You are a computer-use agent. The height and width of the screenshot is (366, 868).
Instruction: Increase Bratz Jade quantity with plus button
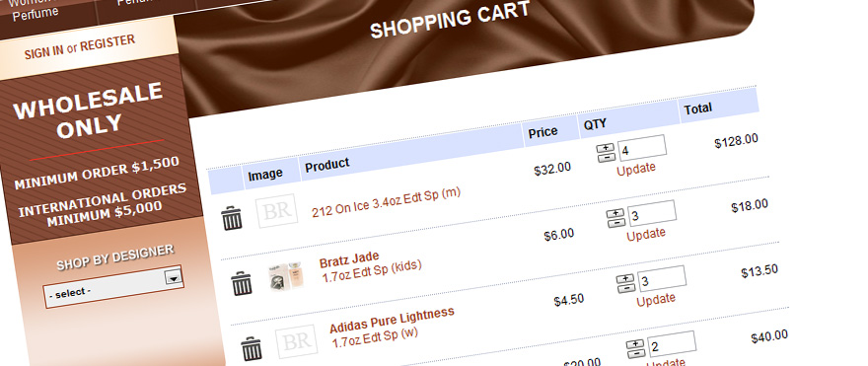point(615,213)
